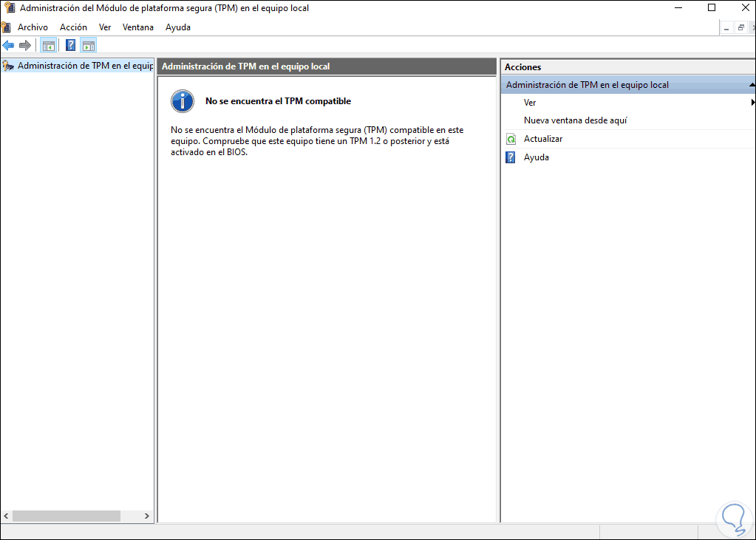Viewport: 756px width, 540px height.
Task: Click the title bar TPM key icon
Action: coord(9,8)
